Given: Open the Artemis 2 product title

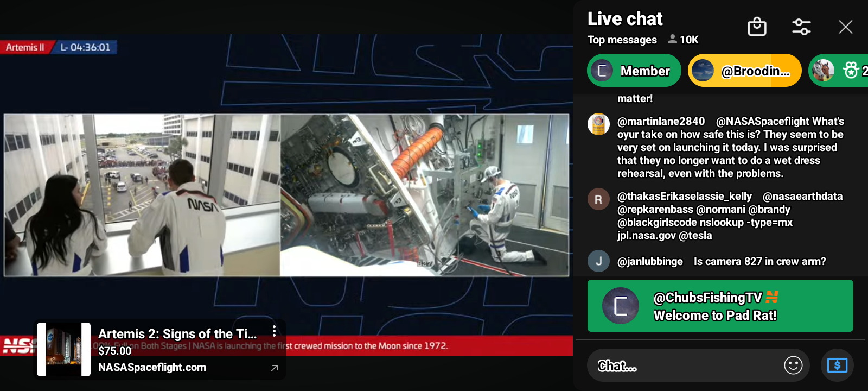Looking at the screenshot, I should click(x=177, y=333).
